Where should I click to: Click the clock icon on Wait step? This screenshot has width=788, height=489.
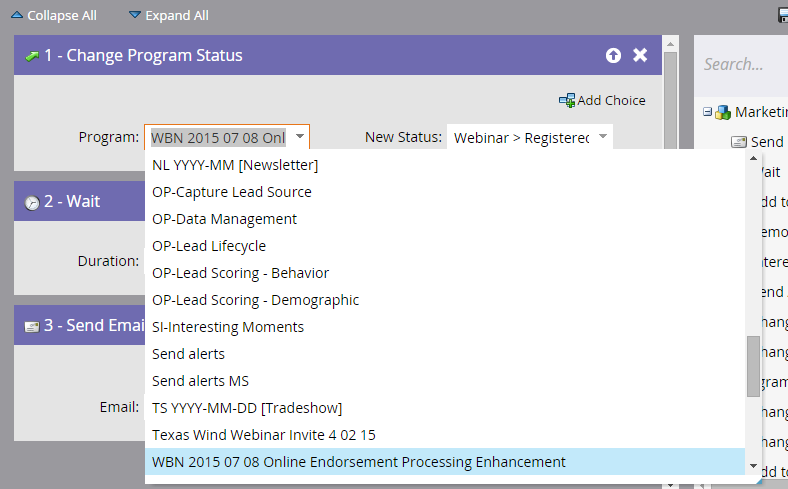[x=32, y=202]
